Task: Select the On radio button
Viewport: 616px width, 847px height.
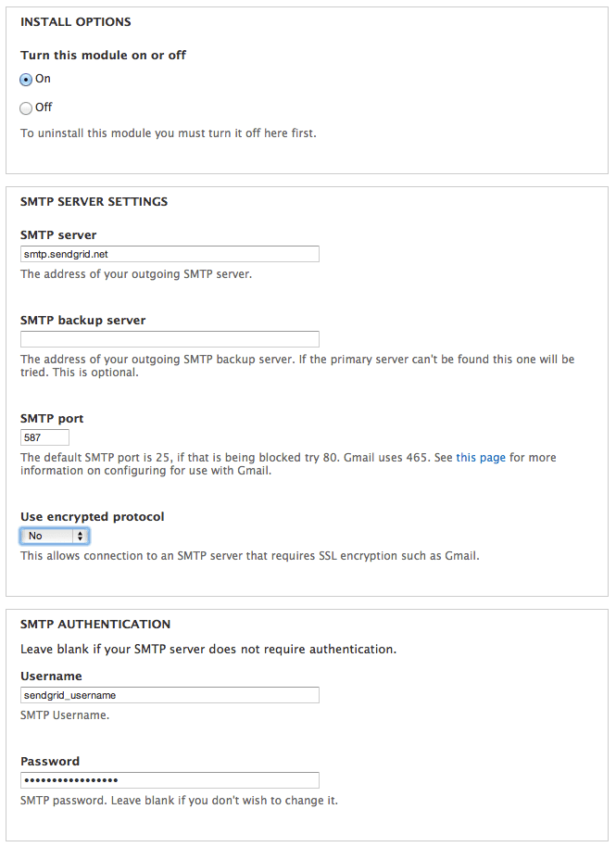Action: tap(28, 80)
